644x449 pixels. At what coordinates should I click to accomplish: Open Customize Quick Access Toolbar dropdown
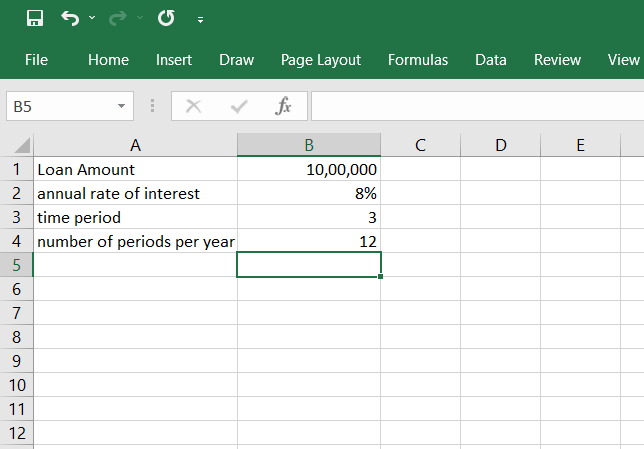tap(200, 19)
